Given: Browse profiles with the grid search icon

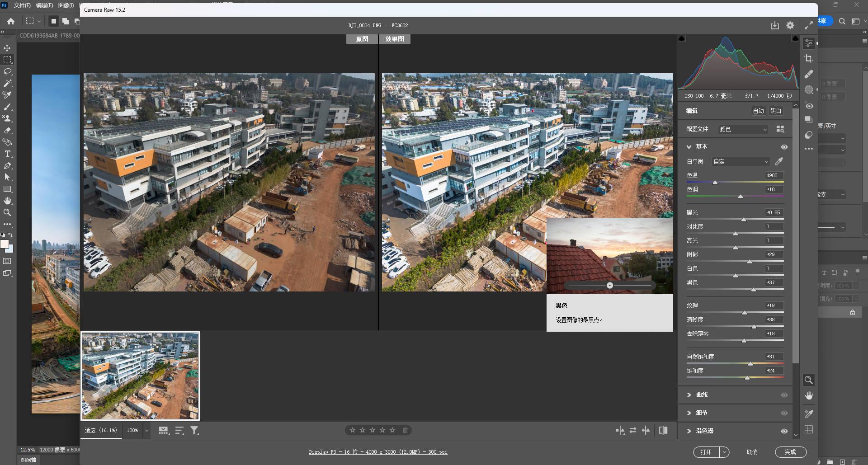Looking at the screenshot, I should (x=780, y=129).
